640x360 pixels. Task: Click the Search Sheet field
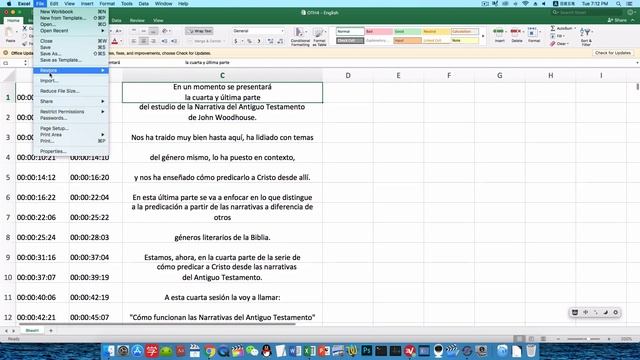click(588, 13)
